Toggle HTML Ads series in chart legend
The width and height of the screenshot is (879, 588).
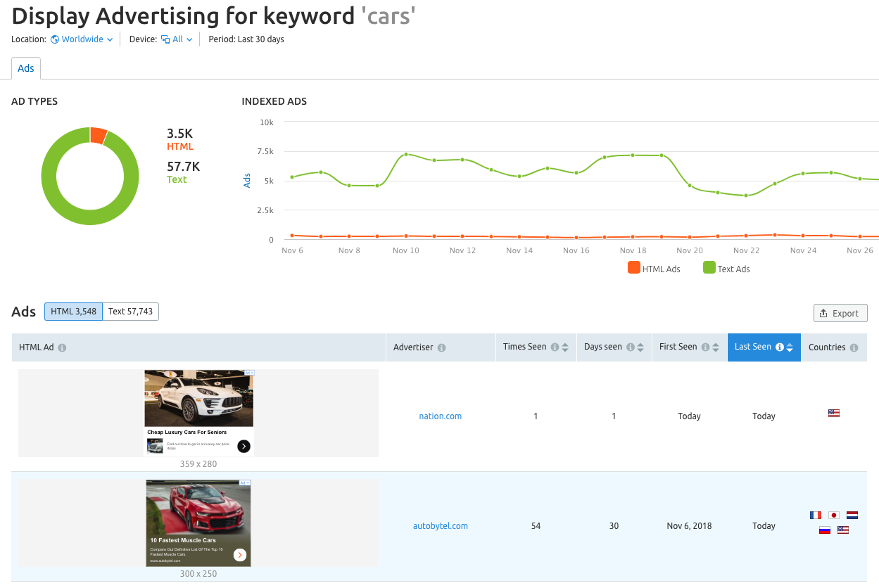[x=654, y=269]
